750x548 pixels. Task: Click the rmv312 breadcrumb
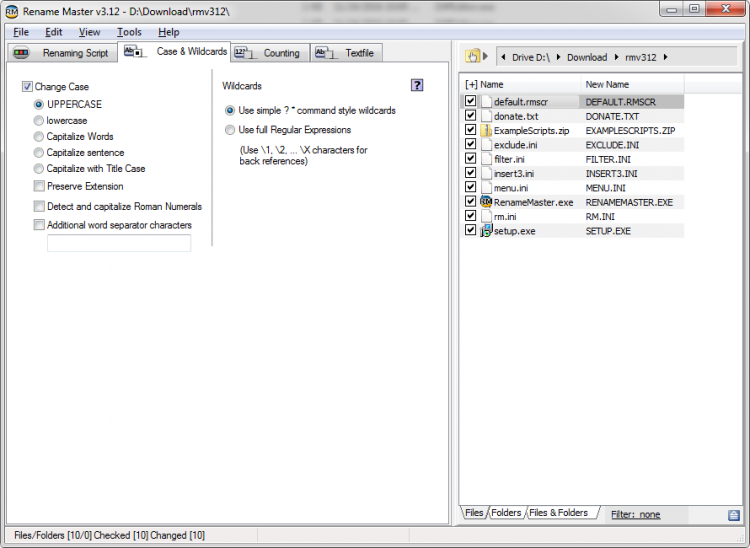click(x=640, y=57)
